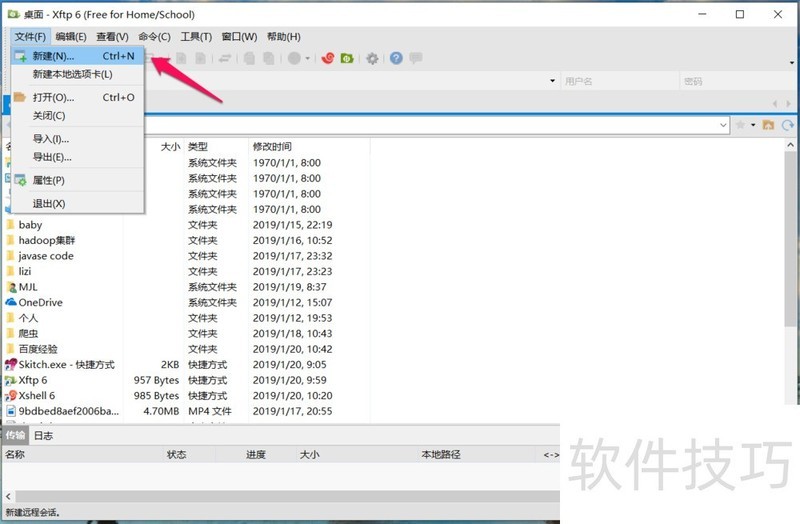The width and height of the screenshot is (800, 524).
Task: Click the gray round stop icon in toolbar
Action: [x=294, y=58]
